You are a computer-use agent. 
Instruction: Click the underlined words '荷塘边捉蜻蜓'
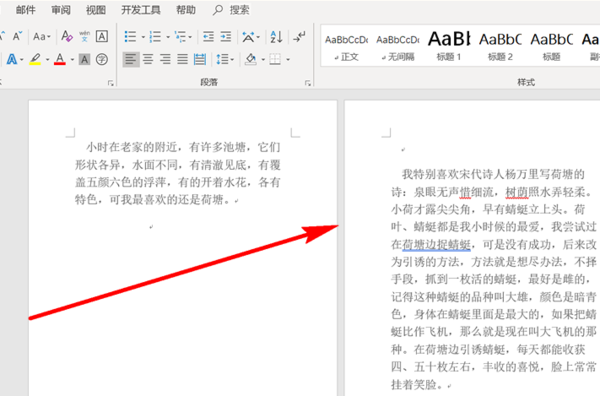pyautogui.click(x=437, y=244)
